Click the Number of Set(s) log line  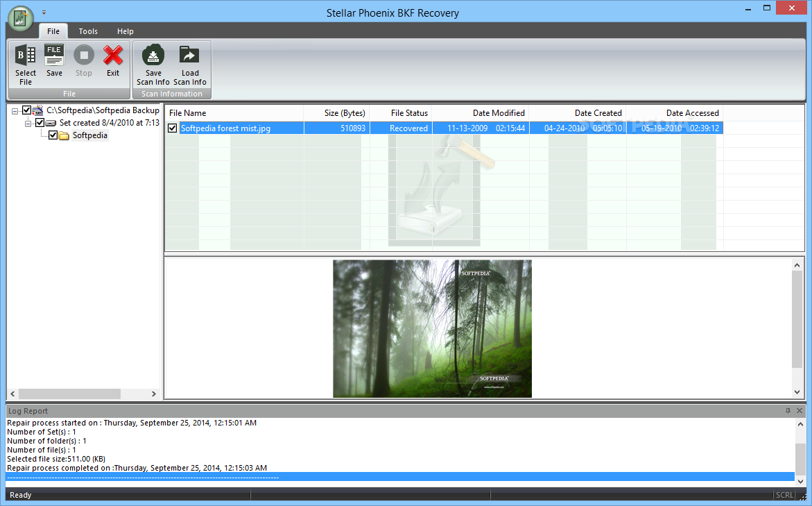click(x=42, y=432)
